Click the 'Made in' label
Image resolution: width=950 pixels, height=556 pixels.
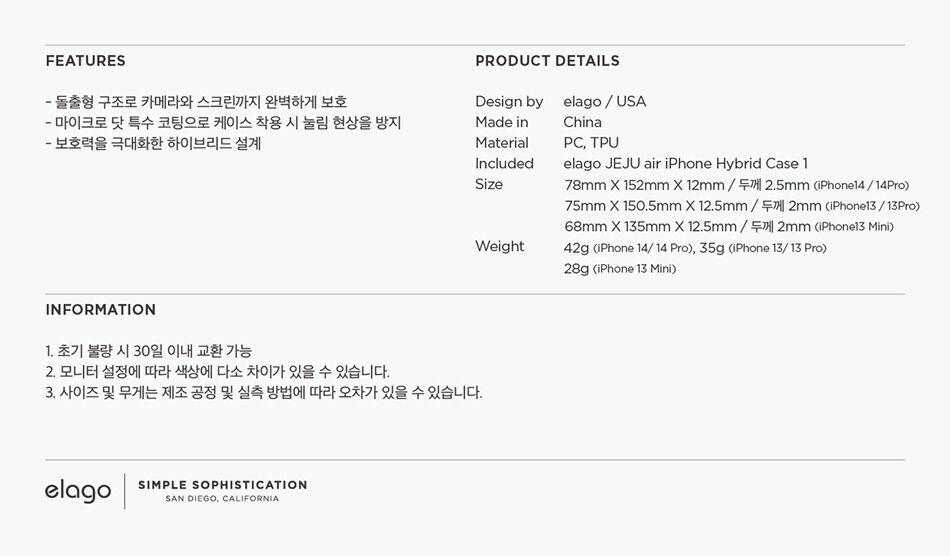click(502, 122)
